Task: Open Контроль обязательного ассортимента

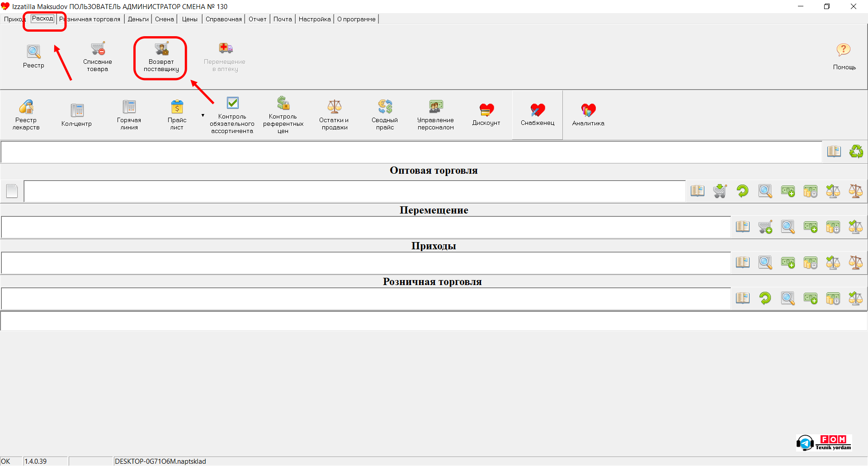Action: pyautogui.click(x=232, y=115)
